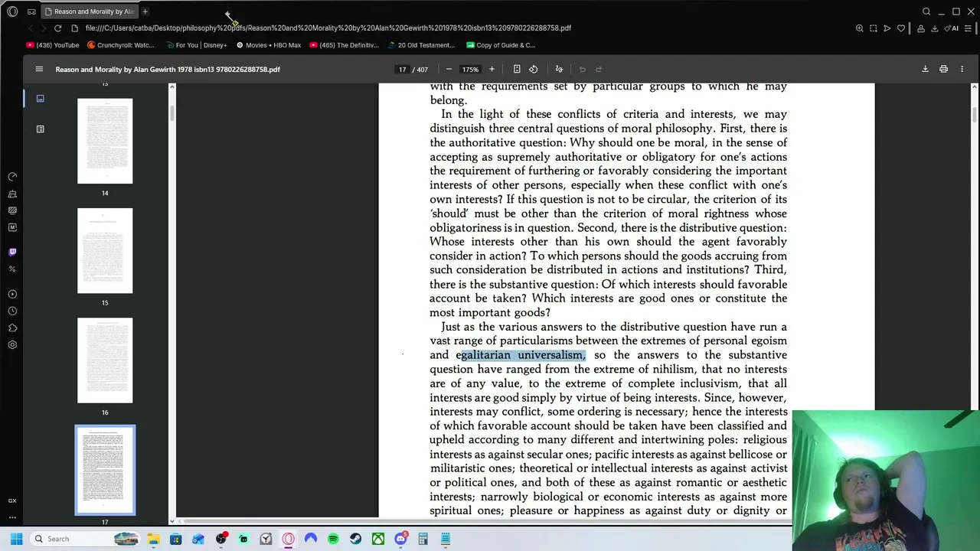Open For You Disney+ bookmark

[x=195, y=45]
